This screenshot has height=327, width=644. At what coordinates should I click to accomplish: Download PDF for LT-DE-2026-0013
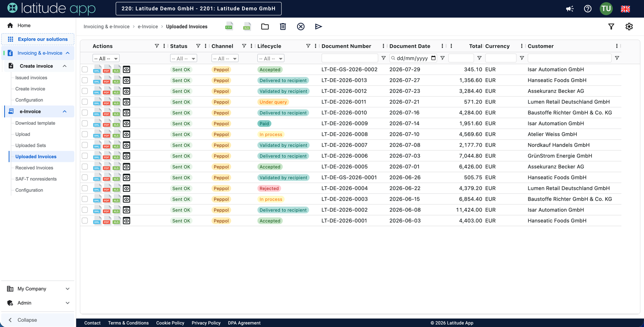tap(107, 81)
